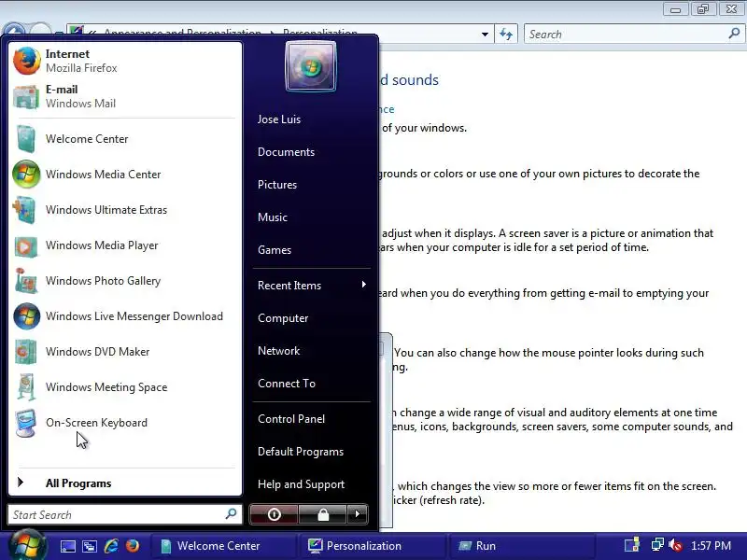Click Switch between windows quick launch icon

tap(90, 546)
